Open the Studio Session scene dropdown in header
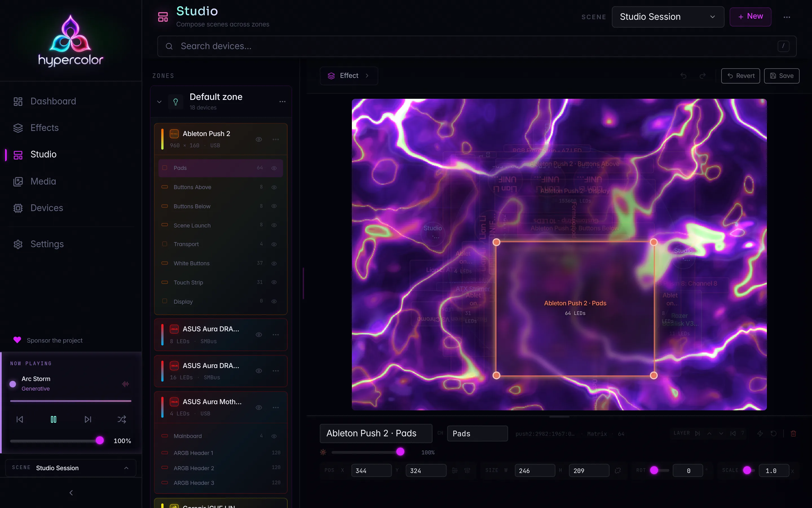The height and width of the screenshot is (508, 812). point(668,17)
